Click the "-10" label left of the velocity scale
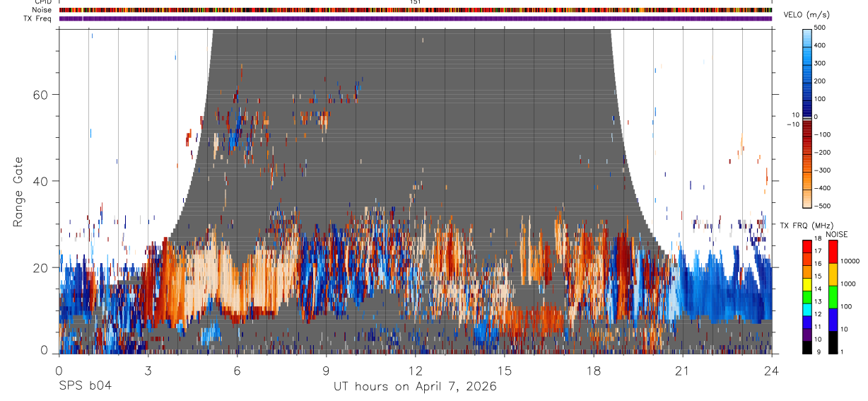This screenshot has width=868, height=401. 792,124
